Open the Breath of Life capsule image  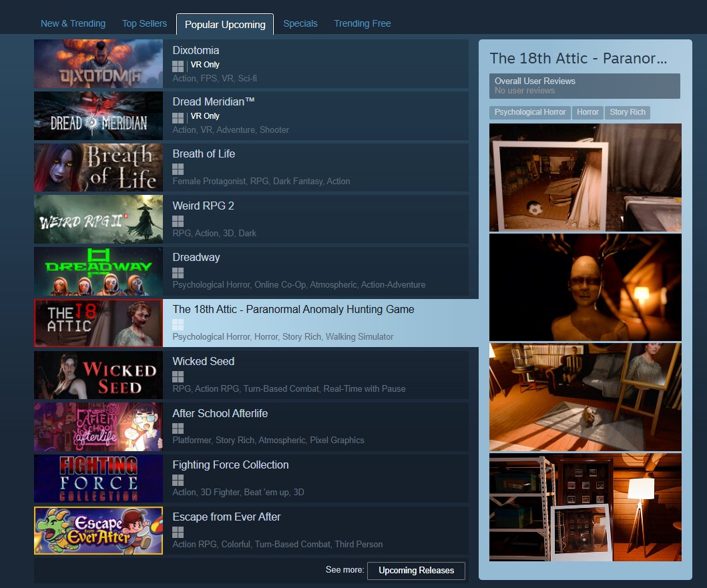[x=98, y=168]
